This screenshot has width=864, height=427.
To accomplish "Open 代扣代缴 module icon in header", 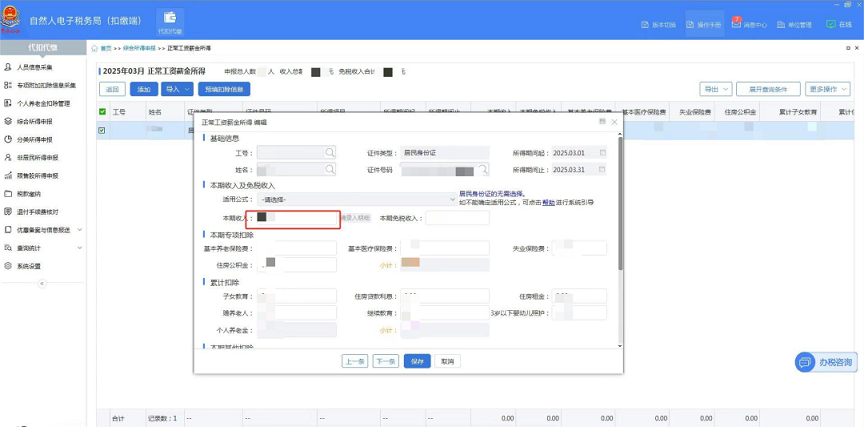I will [x=169, y=21].
